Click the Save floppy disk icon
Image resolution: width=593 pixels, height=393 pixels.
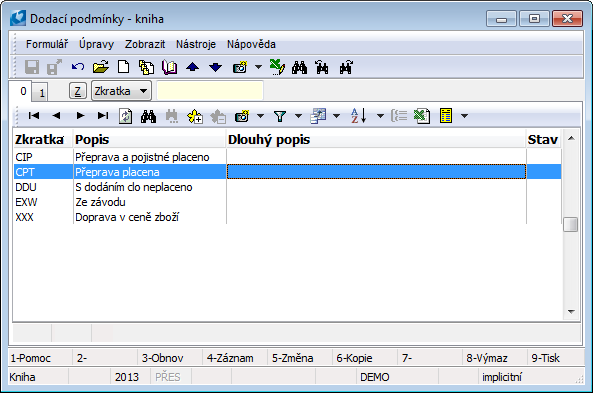[32, 68]
